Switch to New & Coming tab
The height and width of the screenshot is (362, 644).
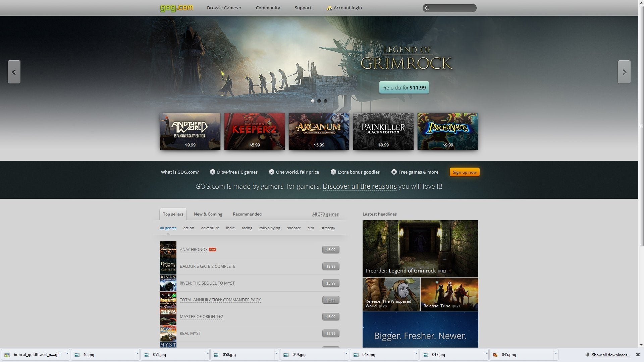coord(208,214)
